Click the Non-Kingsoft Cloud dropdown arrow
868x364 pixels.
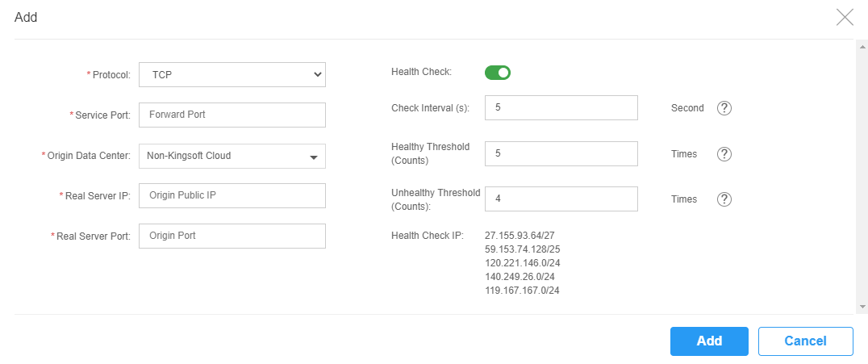[x=314, y=157]
